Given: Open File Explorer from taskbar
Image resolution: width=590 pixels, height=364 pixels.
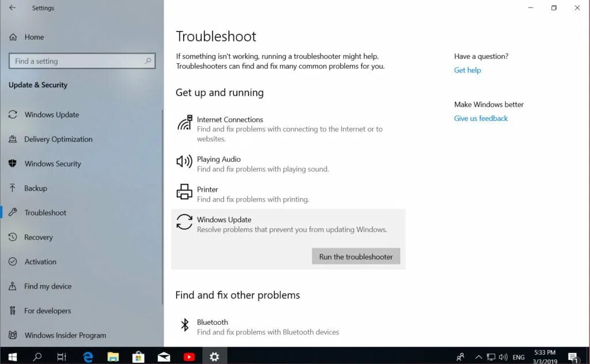Looking at the screenshot, I should pyautogui.click(x=113, y=357).
